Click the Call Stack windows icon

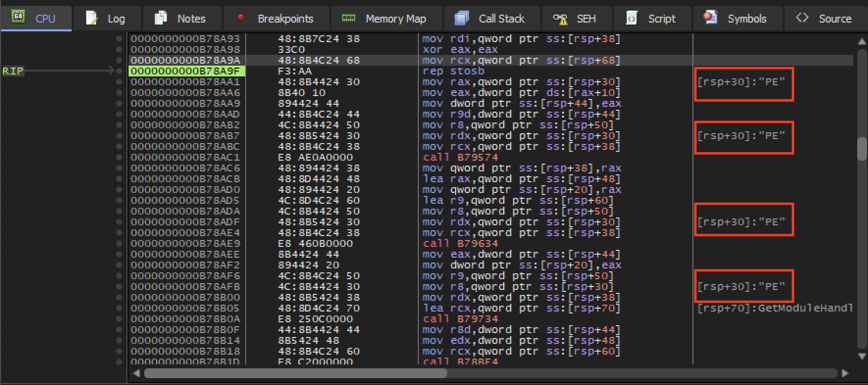pyautogui.click(x=461, y=18)
